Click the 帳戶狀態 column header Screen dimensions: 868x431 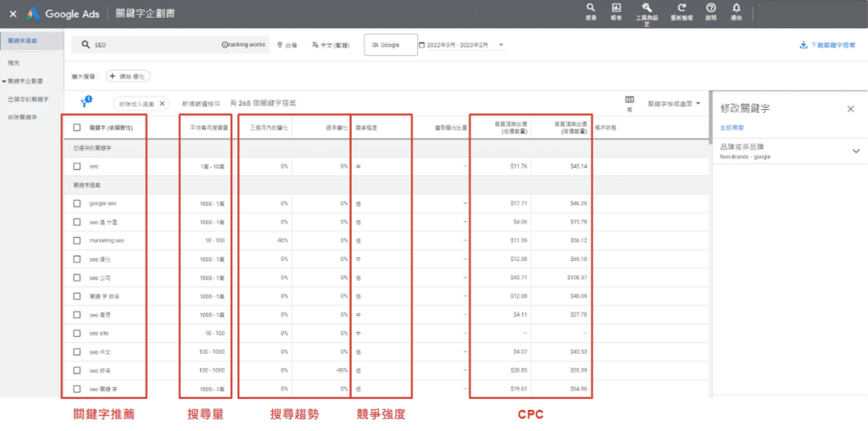pos(606,128)
